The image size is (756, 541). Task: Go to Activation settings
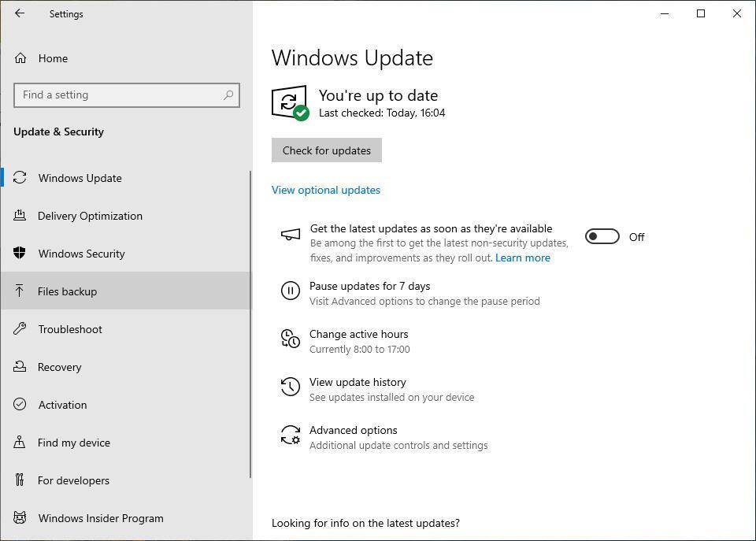(125, 405)
